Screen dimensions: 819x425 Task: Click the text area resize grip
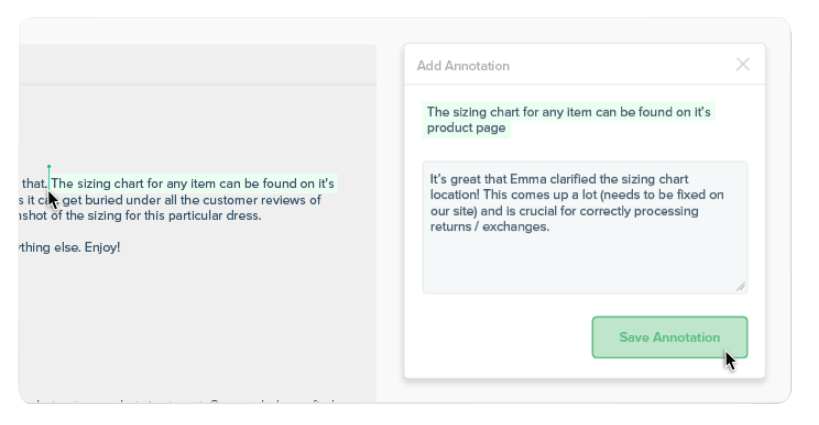[741, 287]
